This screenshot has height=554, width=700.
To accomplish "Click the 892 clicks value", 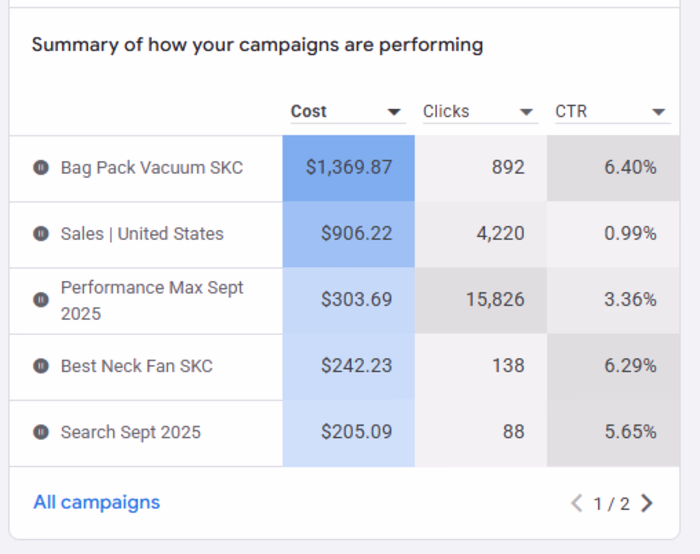I will click(508, 167).
